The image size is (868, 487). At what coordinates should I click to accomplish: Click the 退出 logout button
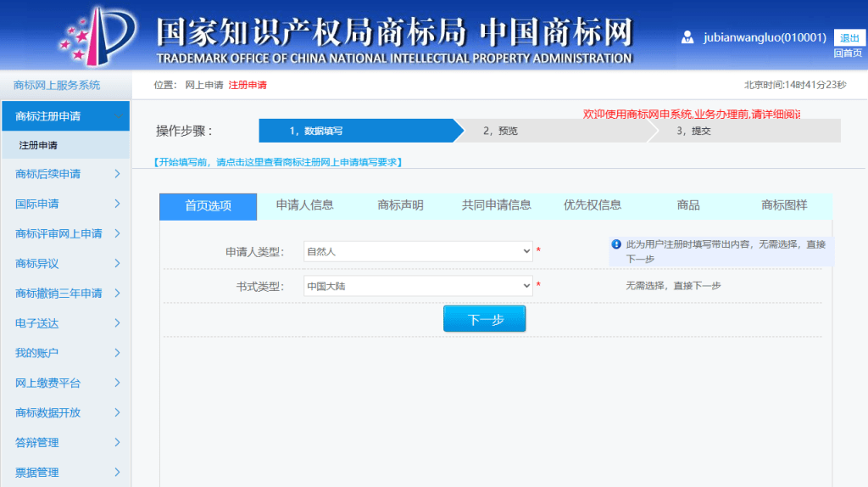(849, 37)
